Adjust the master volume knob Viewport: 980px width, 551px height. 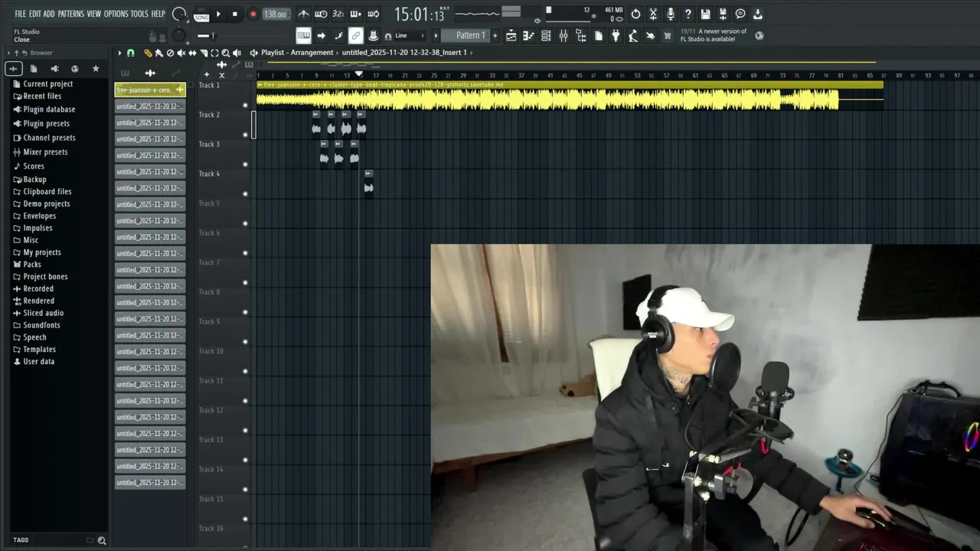179,14
